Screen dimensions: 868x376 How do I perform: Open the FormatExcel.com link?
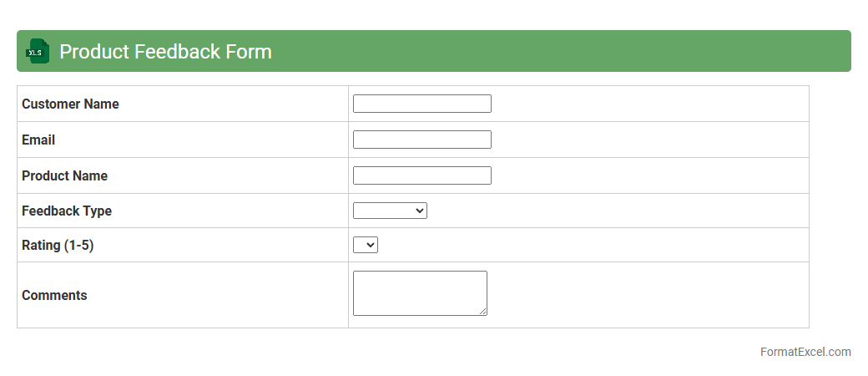pos(805,352)
